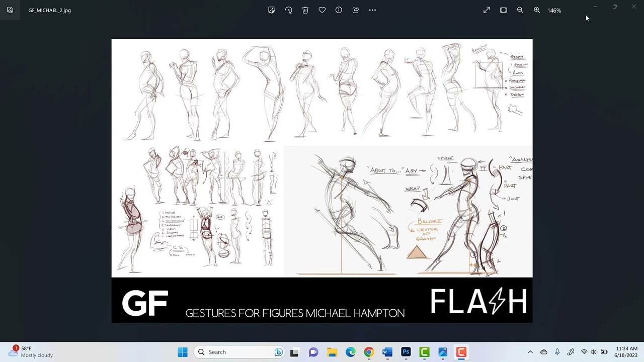644x362 pixels.
Task: Open the Wi-Fi network tray icon
Action: point(584,352)
